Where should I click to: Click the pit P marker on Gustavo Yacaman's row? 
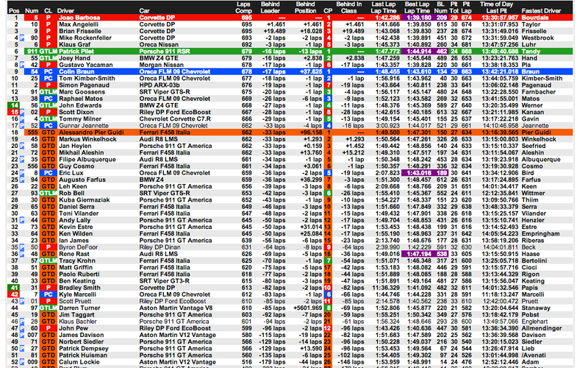tap(22, 65)
